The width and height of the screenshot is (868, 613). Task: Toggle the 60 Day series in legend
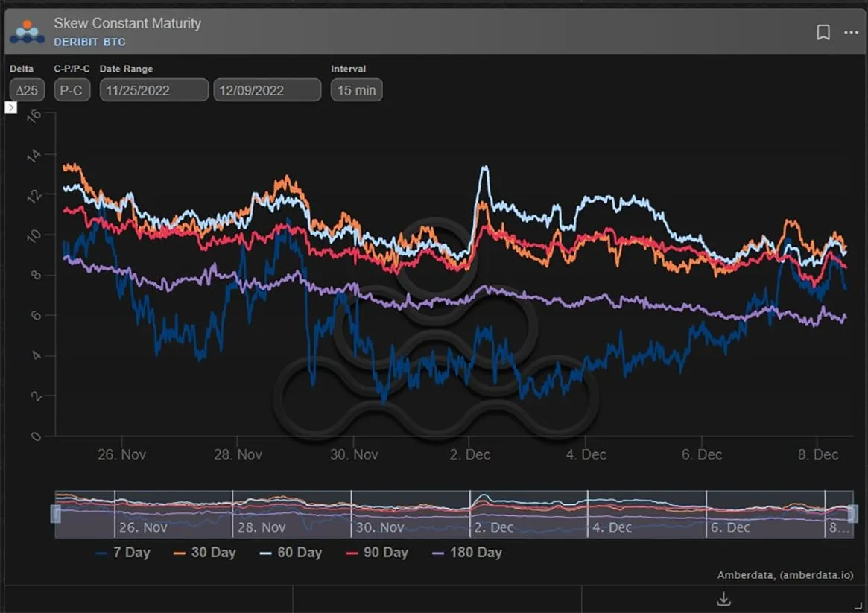click(291, 552)
